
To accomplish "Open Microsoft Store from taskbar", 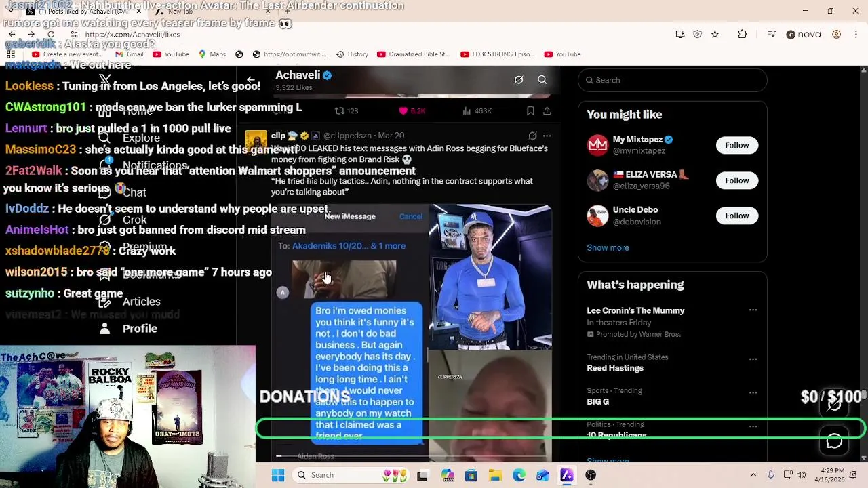I will [471, 475].
